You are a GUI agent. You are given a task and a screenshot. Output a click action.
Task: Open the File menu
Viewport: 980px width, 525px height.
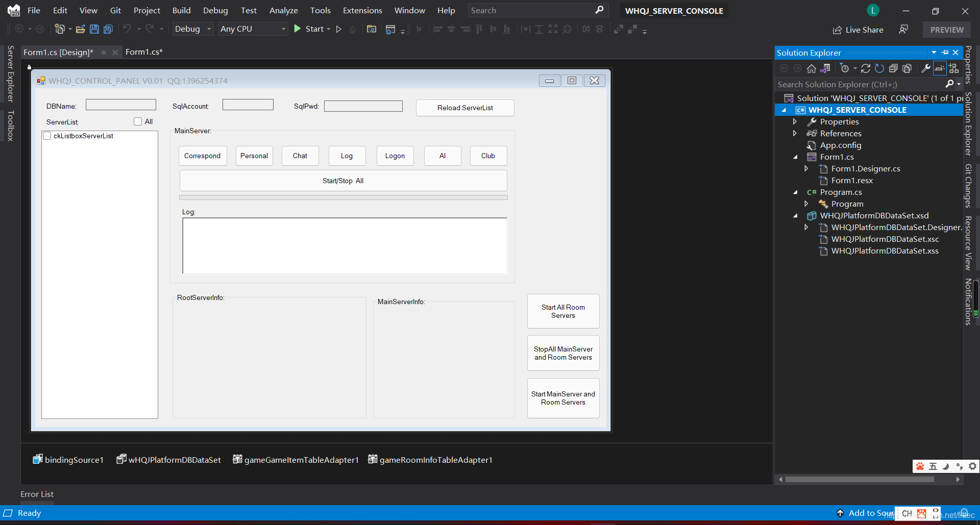click(x=34, y=10)
